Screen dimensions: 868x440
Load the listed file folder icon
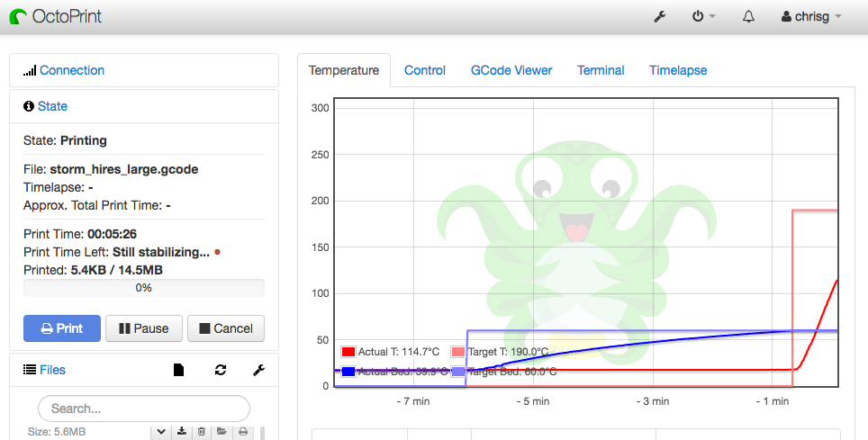[x=222, y=431]
